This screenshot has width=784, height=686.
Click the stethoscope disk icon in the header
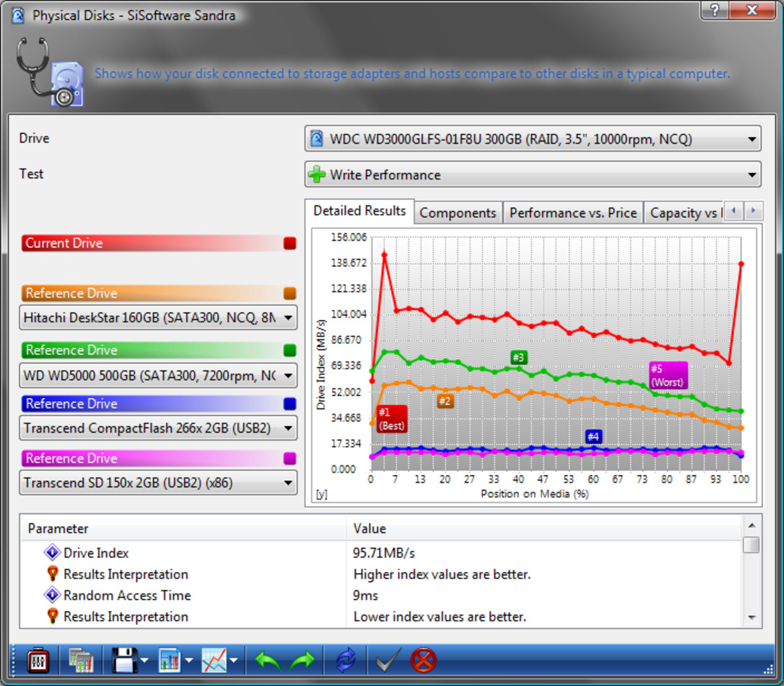click(x=49, y=72)
